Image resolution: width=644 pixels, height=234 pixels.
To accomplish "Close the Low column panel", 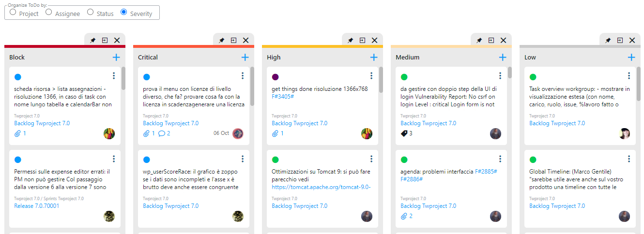I will click(632, 41).
